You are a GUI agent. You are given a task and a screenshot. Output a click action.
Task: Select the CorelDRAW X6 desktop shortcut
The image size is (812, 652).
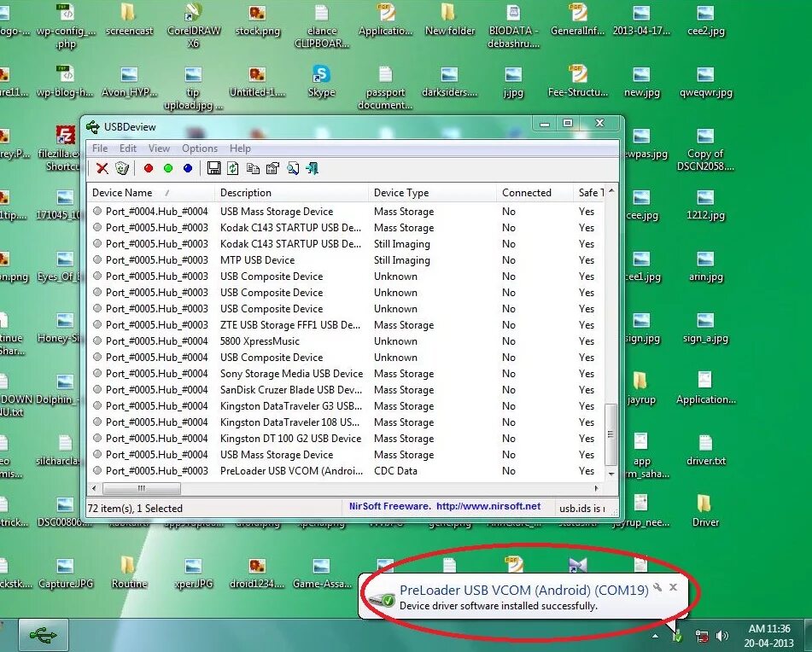click(x=193, y=25)
